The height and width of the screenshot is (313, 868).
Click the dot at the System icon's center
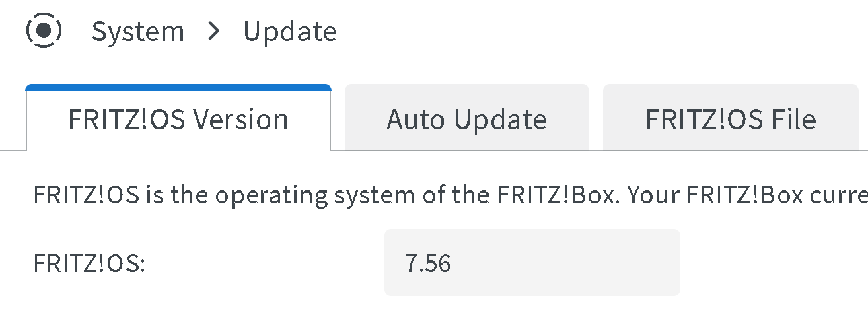click(44, 31)
